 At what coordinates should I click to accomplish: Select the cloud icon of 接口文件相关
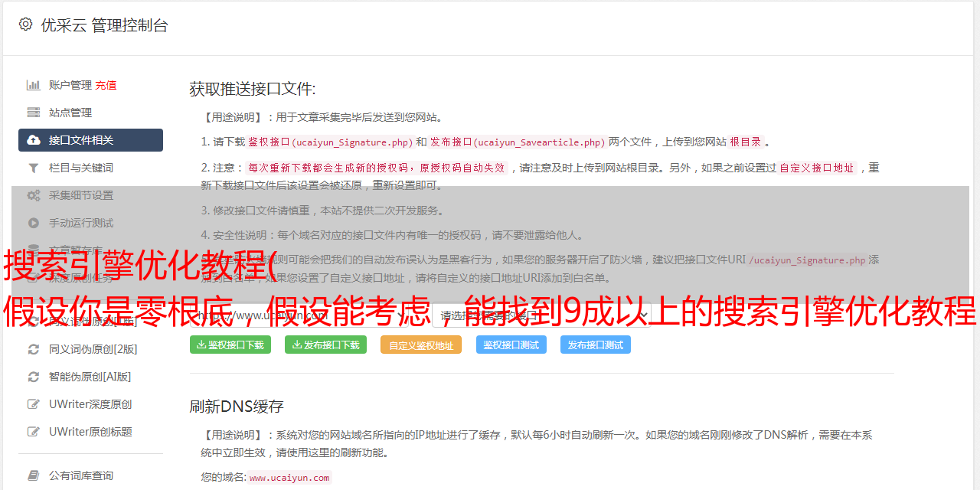34,140
